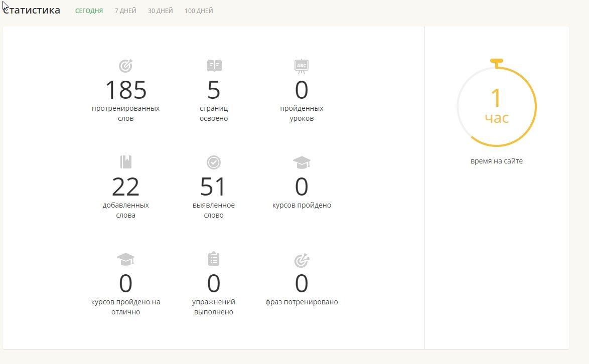Switch to the СЕГОДНЯ tab
Viewport: 589px width, 364px height.
[89, 11]
